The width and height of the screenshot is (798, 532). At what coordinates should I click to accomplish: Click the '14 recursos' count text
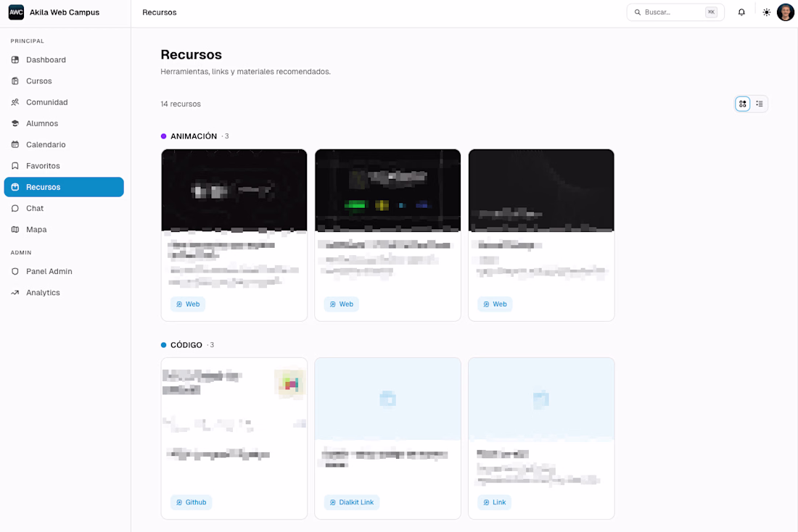coord(181,104)
